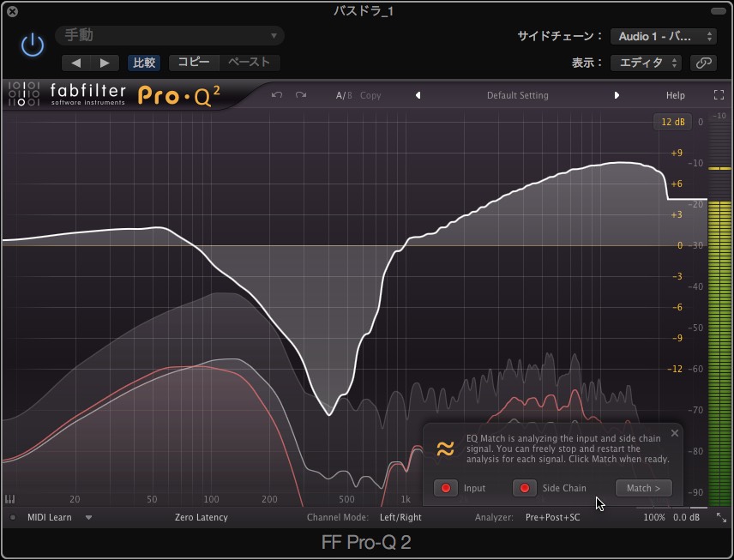The width and height of the screenshot is (734, 560).
Task: Close the plug-in window with X button
Action: click(13, 11)
